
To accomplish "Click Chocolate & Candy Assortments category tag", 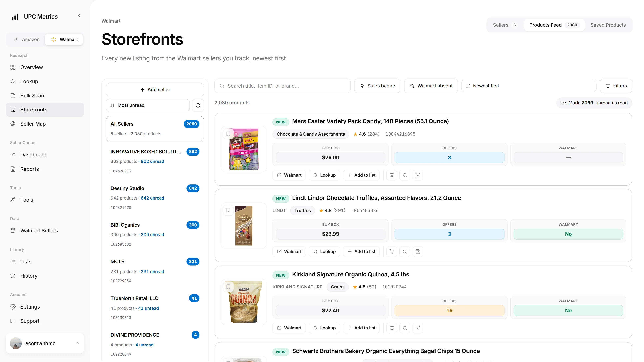I will (x=311, y=134).
